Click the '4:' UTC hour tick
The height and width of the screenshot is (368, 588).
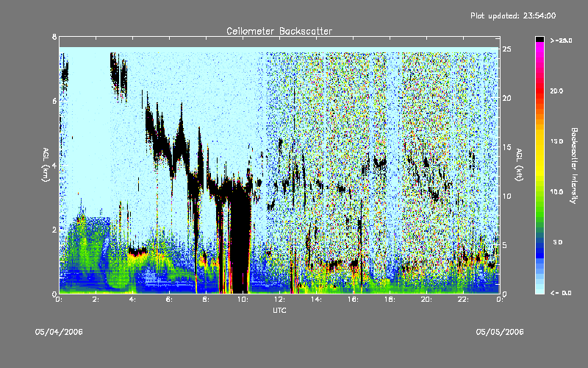[x=132, y=300]
